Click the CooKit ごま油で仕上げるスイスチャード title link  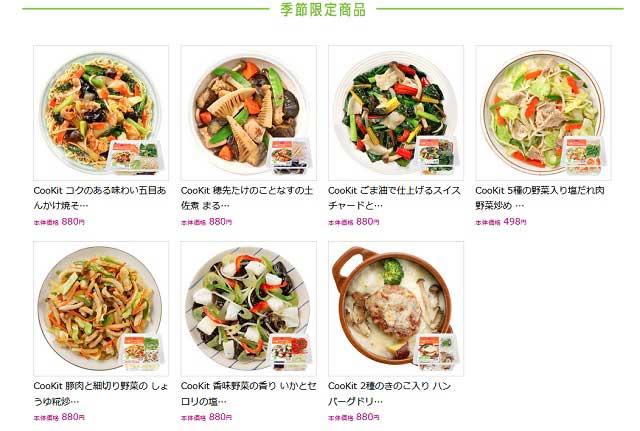(394, 198)
